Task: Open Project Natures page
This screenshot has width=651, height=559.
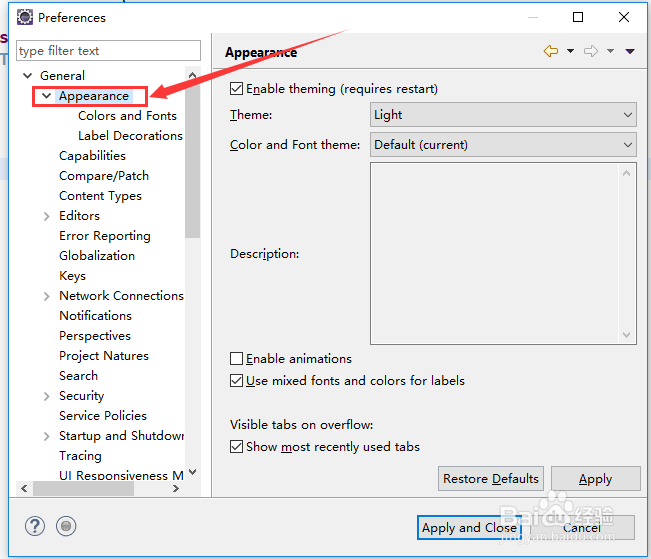Action: click(104, 356)
